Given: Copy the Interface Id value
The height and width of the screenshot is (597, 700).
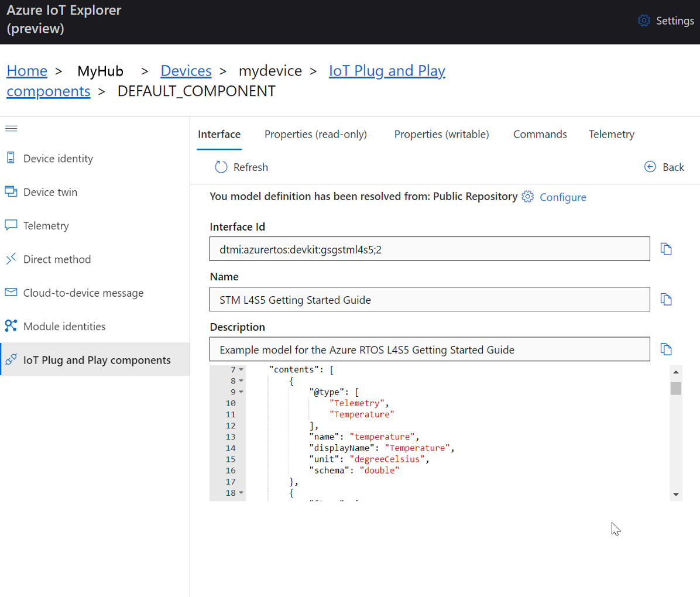Looking at the screenshot, I should point(666,249).
